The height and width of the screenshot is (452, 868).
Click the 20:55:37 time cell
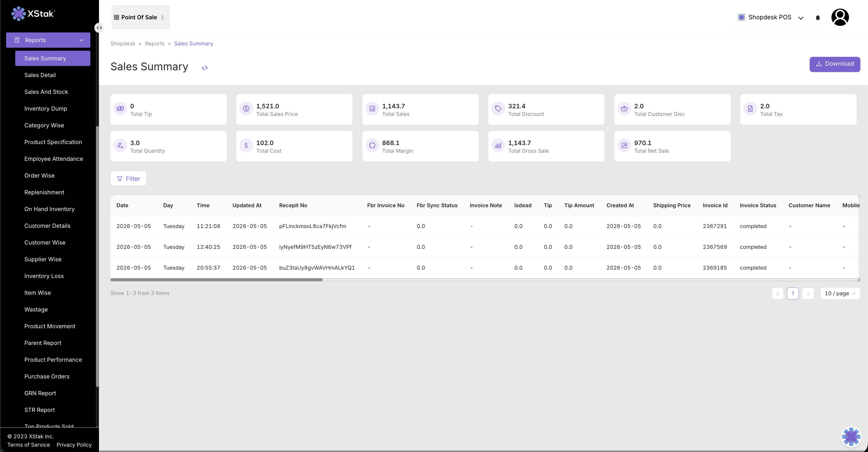point(208,268)
